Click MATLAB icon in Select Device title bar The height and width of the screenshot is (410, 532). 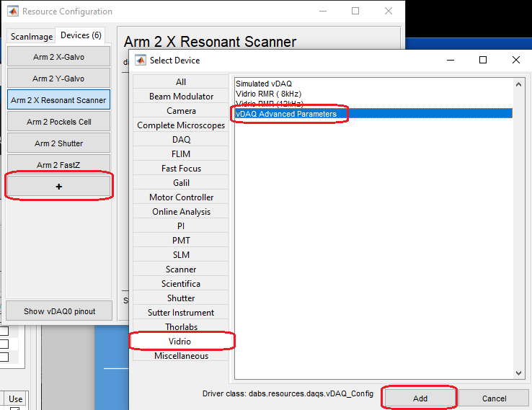coord(140,61)
